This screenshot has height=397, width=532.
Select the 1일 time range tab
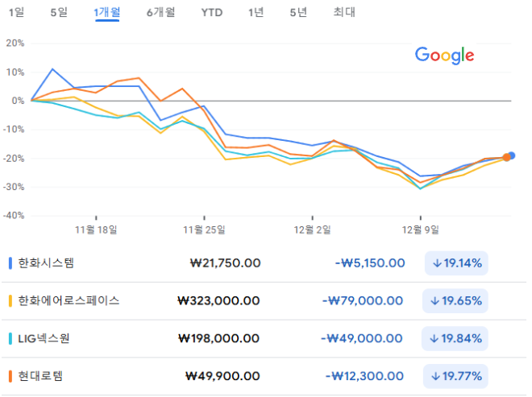click(x=16, y=13)
